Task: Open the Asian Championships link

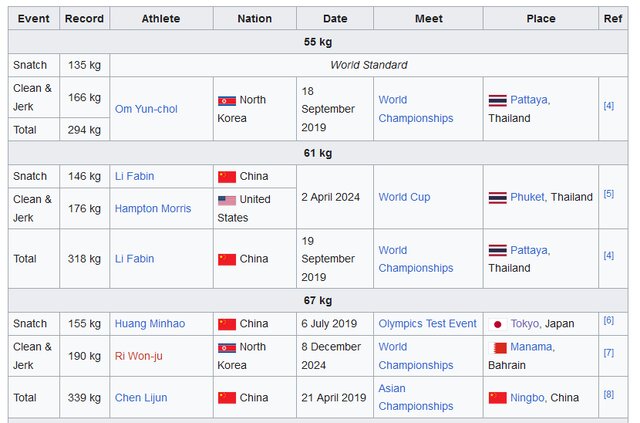Action: pyautogui.click(x=415, y=397)
